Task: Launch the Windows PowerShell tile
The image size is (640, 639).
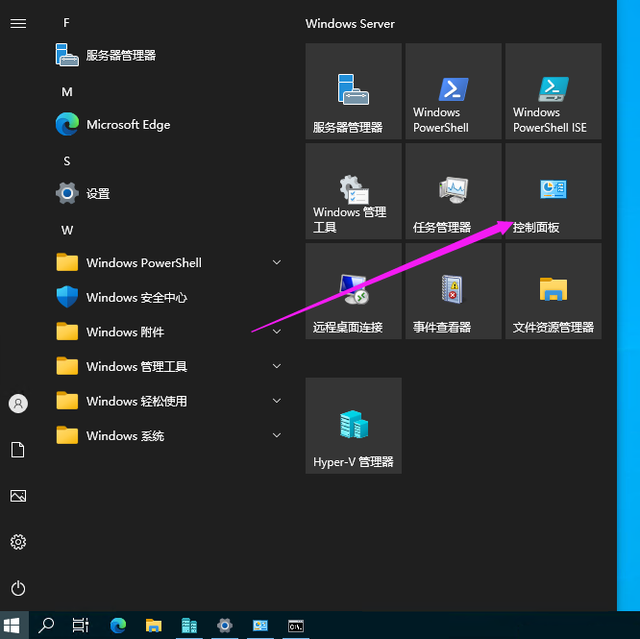Action: [453, 91]
